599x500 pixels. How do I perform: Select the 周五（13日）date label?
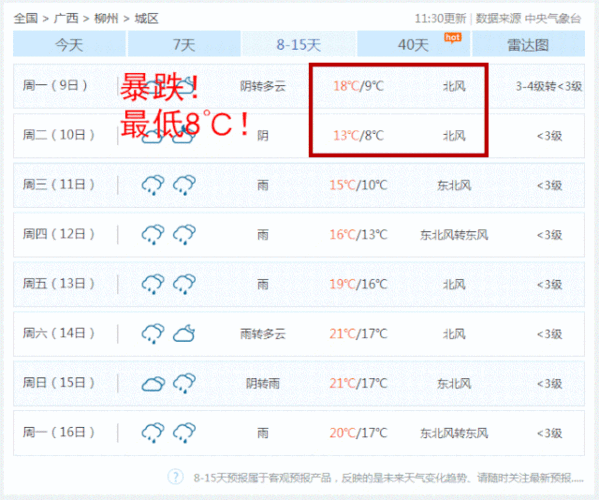tap(58, 283)
